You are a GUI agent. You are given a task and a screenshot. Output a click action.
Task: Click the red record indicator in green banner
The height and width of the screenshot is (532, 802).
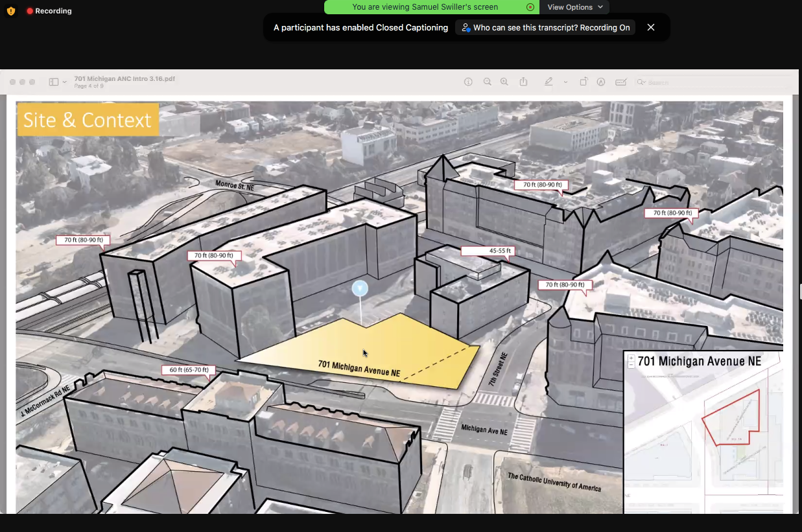[530, 7]
